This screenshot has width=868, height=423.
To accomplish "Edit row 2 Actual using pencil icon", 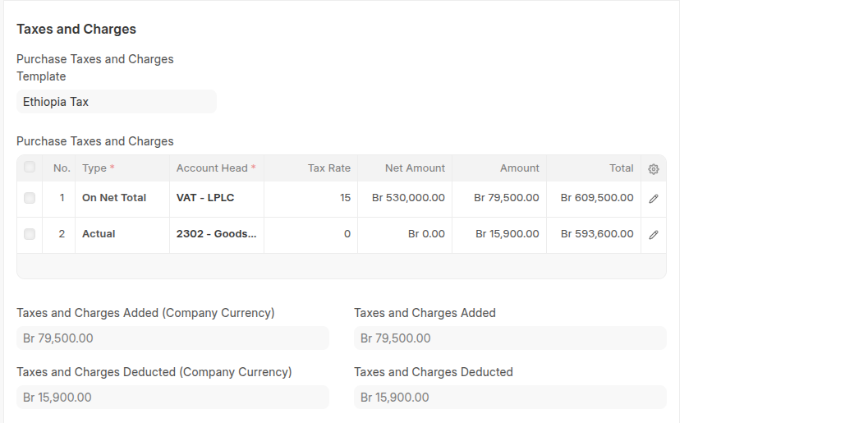I will click(654, 235).
